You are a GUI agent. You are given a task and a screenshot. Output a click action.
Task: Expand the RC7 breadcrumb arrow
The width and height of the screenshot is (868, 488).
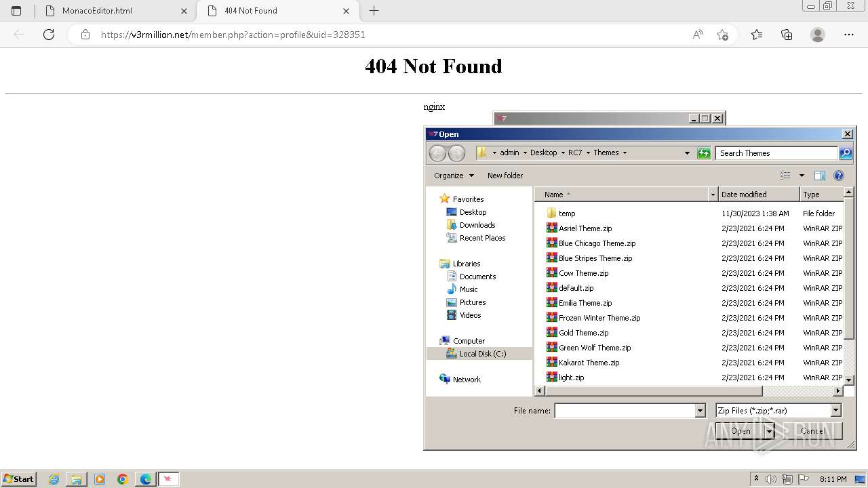tap(588, 153)
